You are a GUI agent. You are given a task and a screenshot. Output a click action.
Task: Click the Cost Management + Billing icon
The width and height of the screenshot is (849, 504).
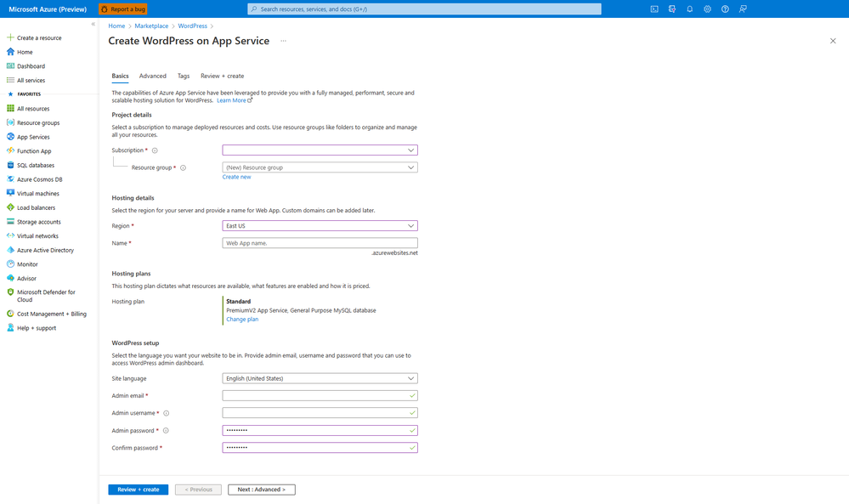tap(10, 314)
